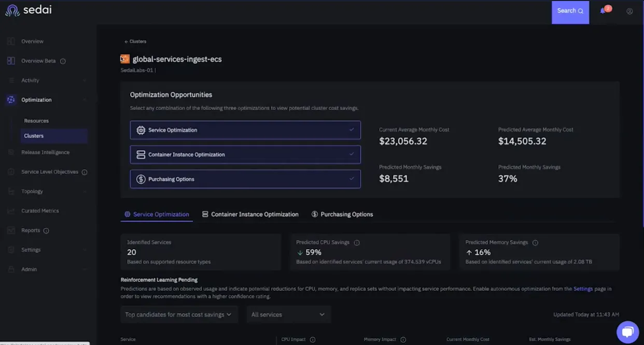Open the Admin sidebar item

[x=29, y=269]
